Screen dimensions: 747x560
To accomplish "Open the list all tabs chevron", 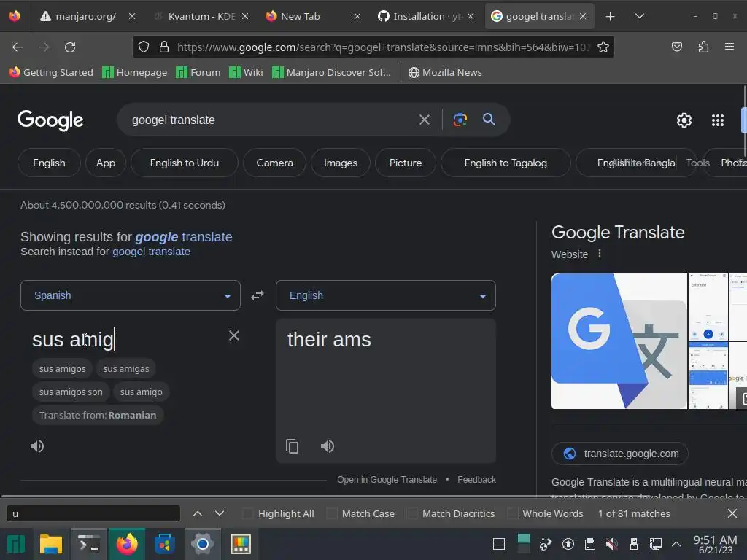I will (640, 16).
